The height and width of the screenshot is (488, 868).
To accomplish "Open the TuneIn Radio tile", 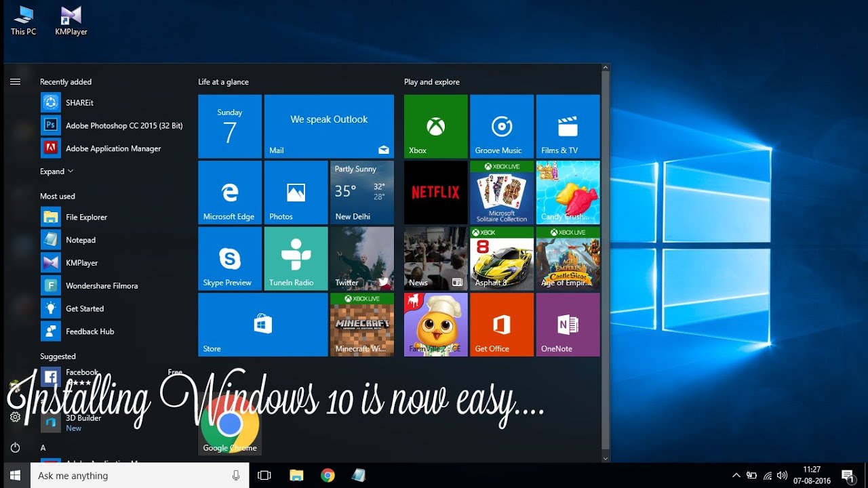I will (296, 258).
